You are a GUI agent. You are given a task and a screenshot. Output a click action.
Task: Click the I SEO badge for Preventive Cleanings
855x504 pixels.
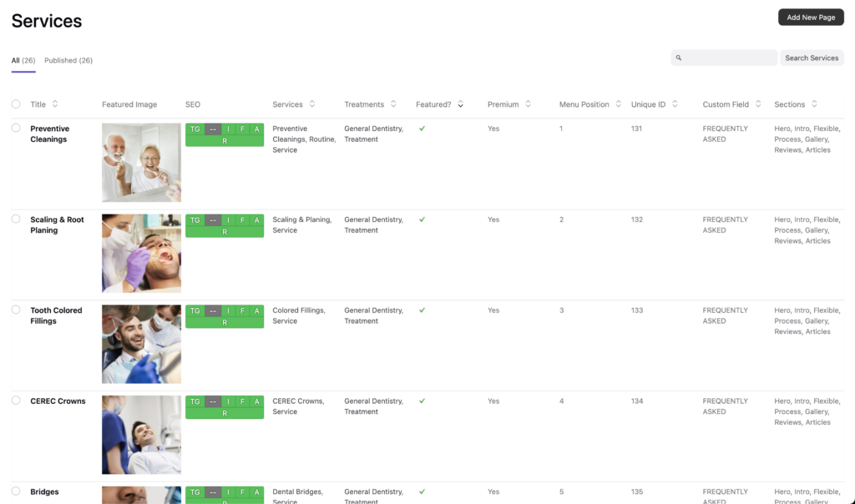click(228, 129)
